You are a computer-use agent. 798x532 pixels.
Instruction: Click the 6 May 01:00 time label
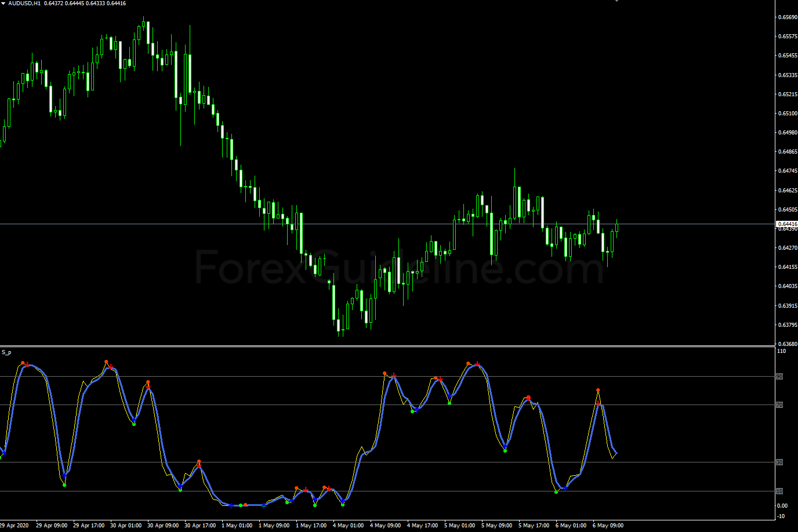point(571,526)
